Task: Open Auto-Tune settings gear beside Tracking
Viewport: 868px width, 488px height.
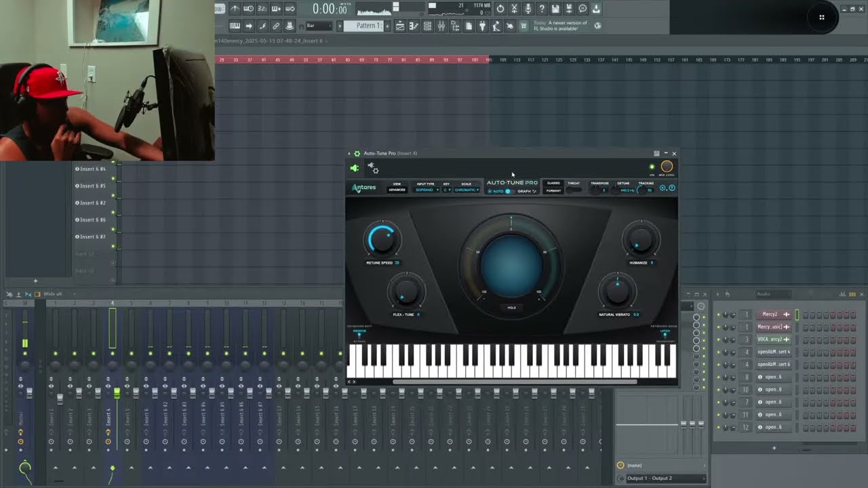Action: pyautogui.click(x=663, y=188)
